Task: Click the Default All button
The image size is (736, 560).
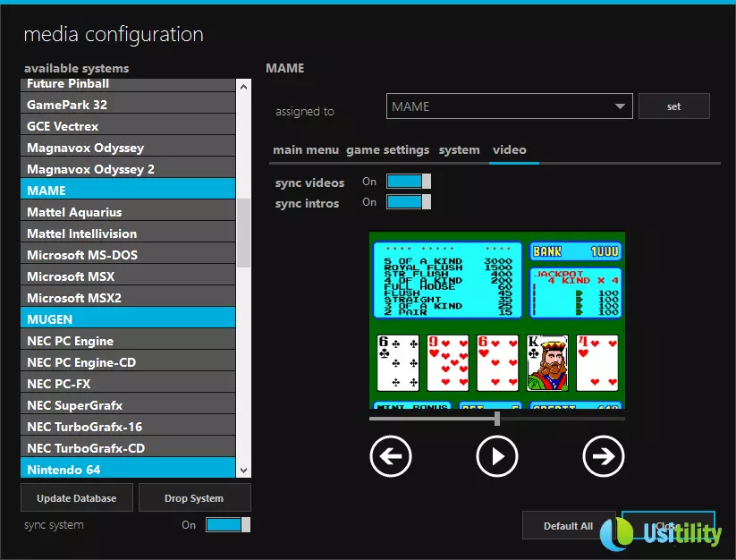Action: click(567, 526)
